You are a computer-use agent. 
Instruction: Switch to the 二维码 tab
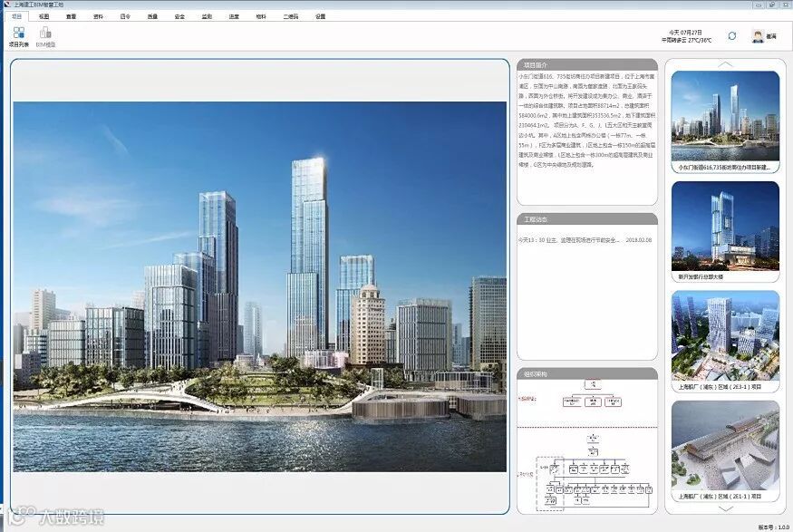(x=290, y=16)
